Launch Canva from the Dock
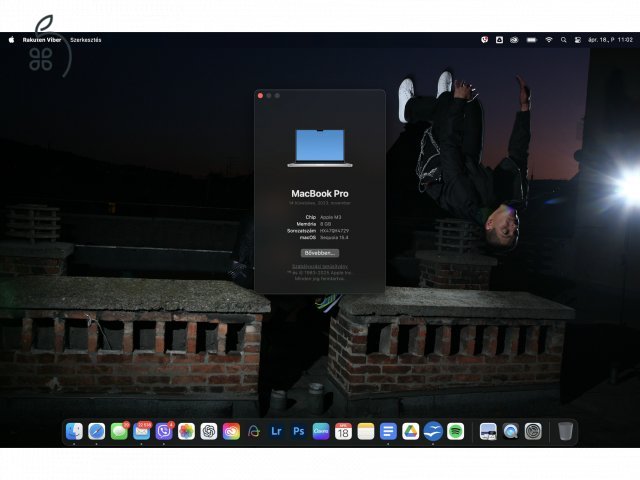The image size is (640, 480). (321, 431)
